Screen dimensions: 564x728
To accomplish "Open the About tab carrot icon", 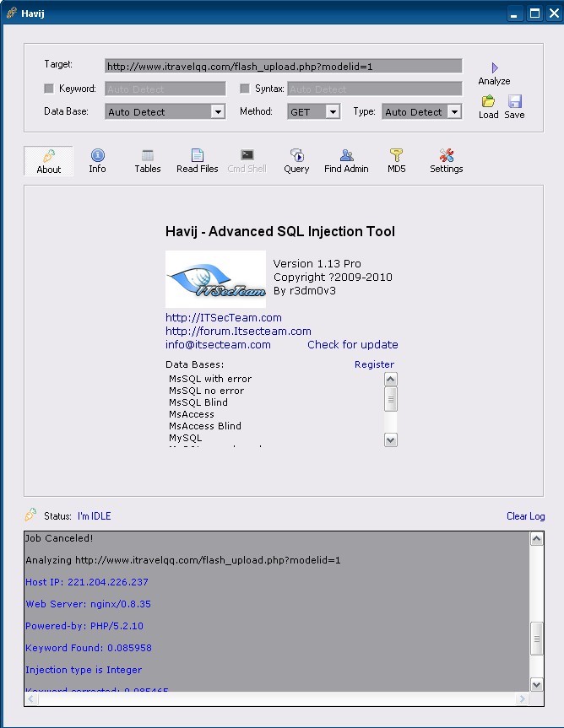I will point(49,155).
